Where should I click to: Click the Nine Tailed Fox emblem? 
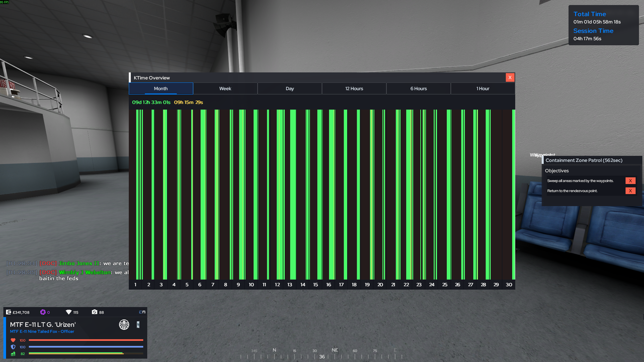tap(124, 325)
